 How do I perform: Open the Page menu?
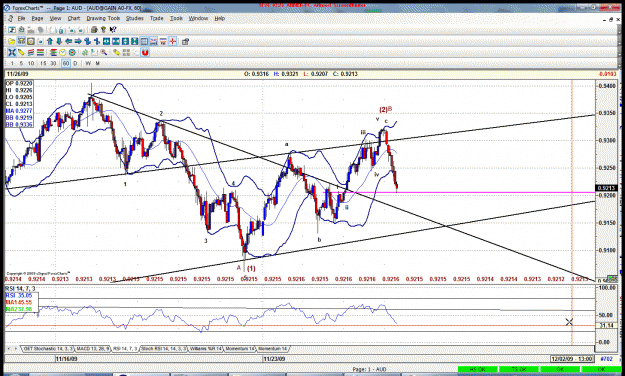[37, 18]
